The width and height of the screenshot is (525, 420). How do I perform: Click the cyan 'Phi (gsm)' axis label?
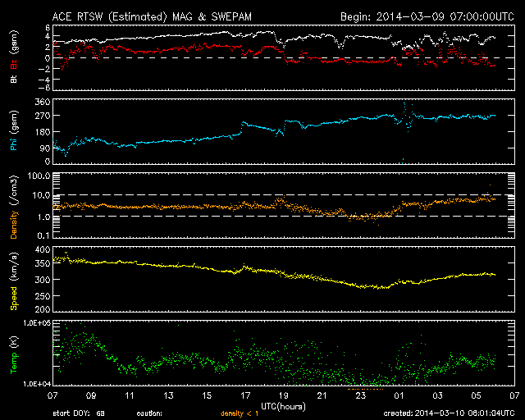14,130
